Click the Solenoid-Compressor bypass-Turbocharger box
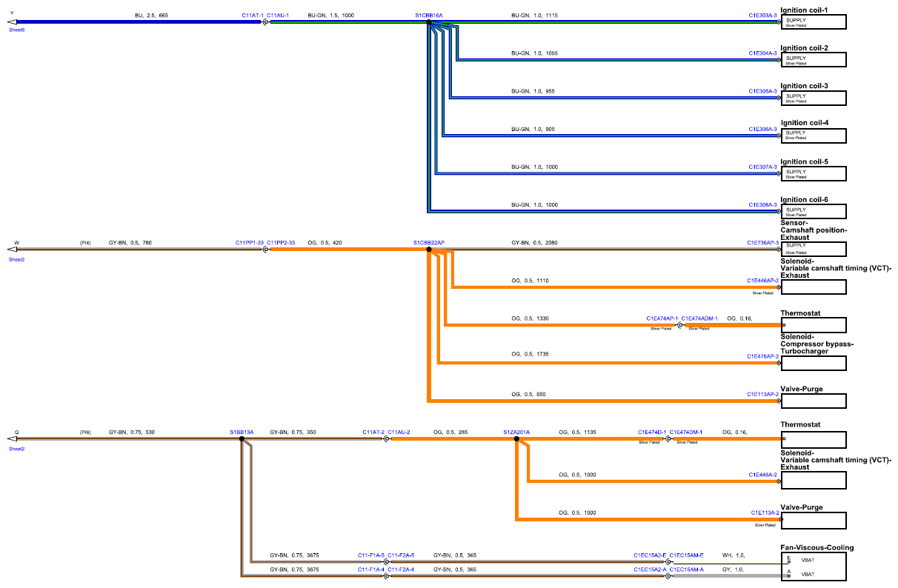 (814, 362)
